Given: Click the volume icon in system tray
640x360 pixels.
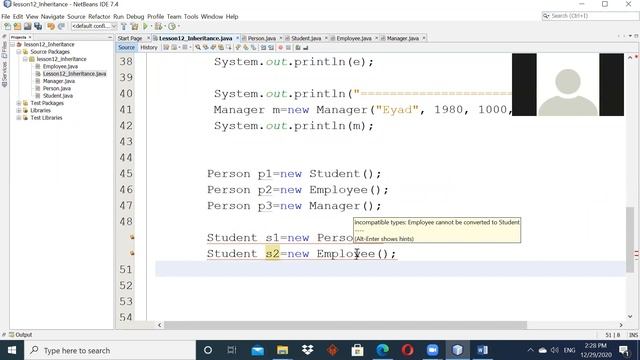Looking at the screenshot, I should (x=554, y=350).
